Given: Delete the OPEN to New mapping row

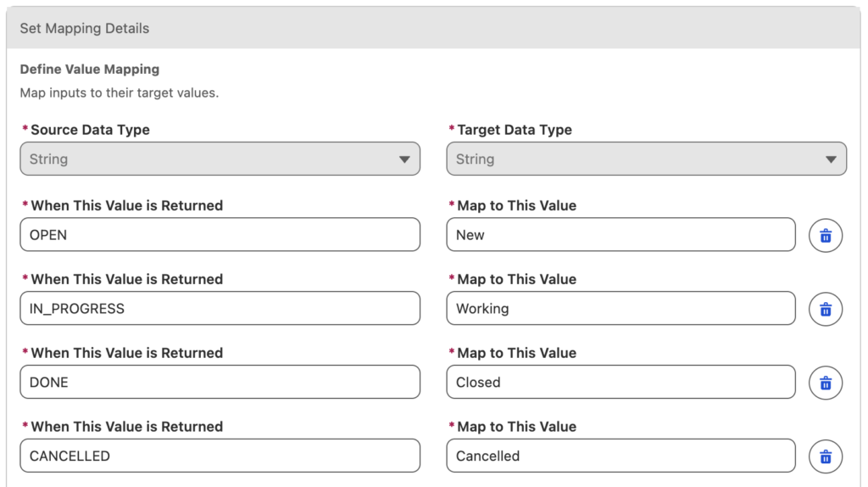Looking at the screenshot, I should [x=826, y=236].
